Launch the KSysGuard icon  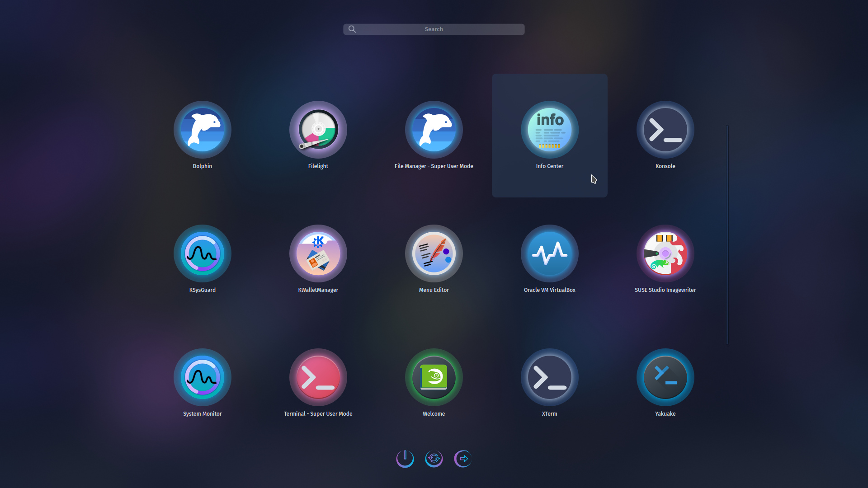pyautogui.click(x=203, y=253)
